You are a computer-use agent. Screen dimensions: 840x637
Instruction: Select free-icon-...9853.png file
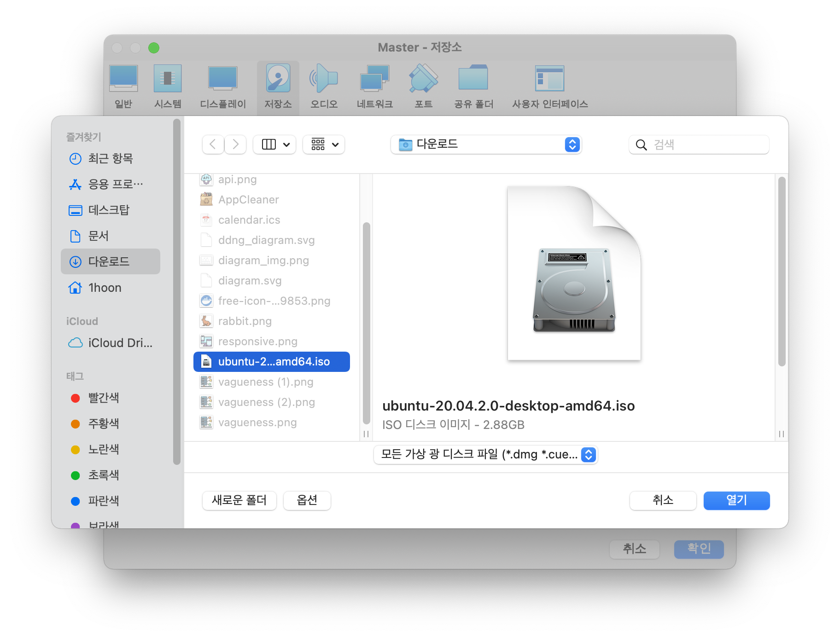pos(272,301)
